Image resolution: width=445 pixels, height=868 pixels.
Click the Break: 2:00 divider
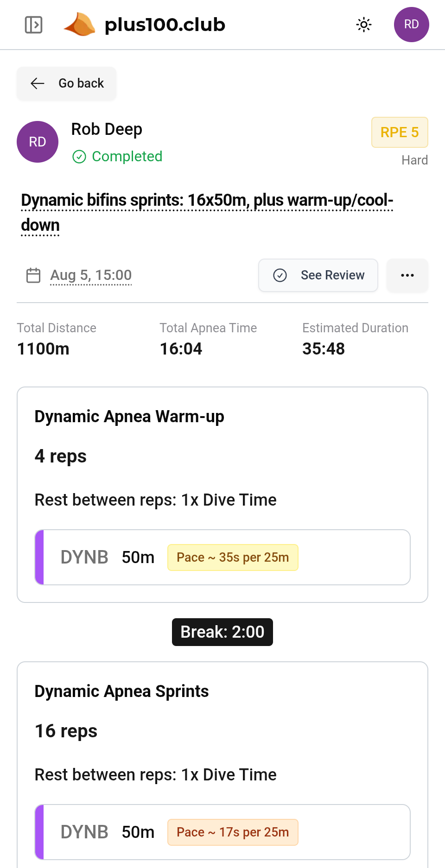coord(222,632)
